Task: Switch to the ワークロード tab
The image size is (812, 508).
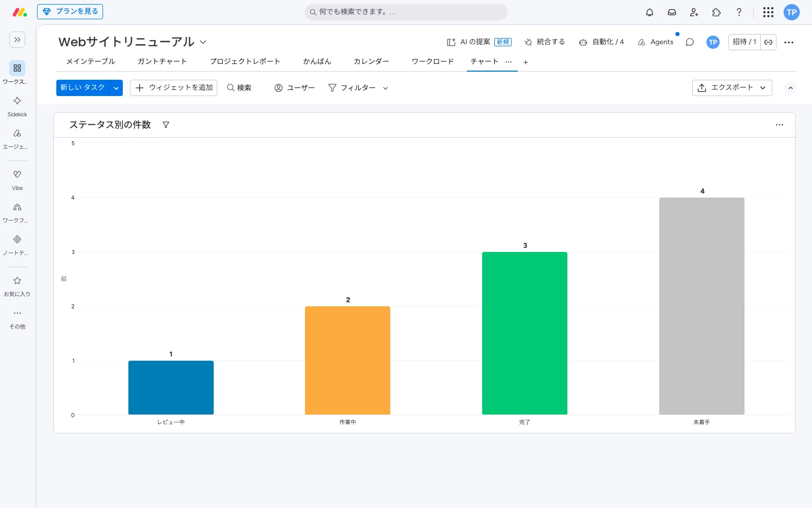Action: click(x=433, y=61)
